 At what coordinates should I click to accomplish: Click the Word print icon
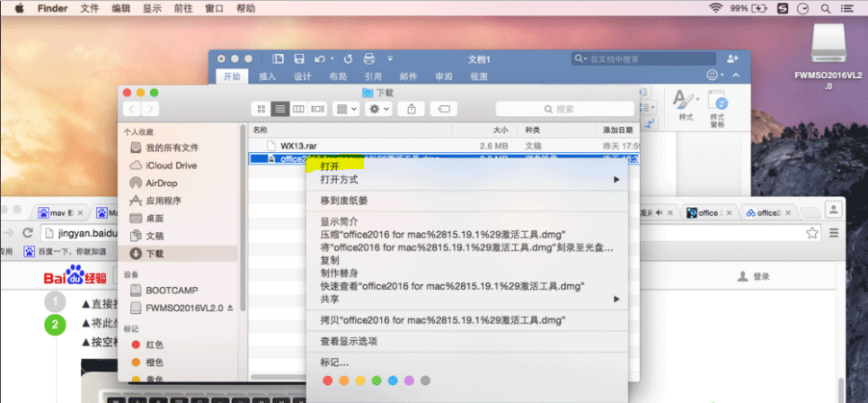pos(368,58)
